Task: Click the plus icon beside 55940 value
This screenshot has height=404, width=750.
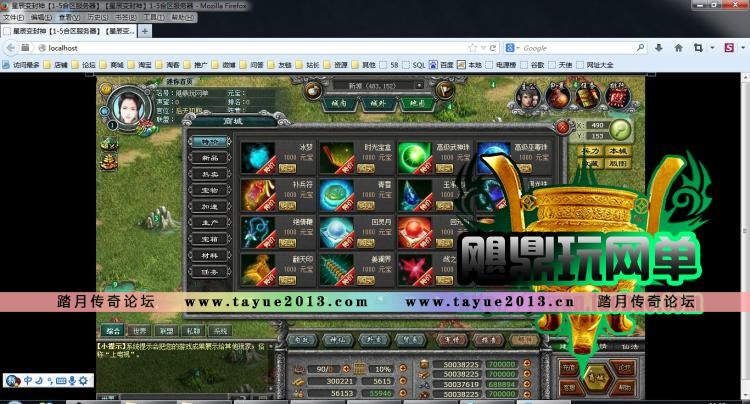Action: pyautogui.click(x=403, y=393)
